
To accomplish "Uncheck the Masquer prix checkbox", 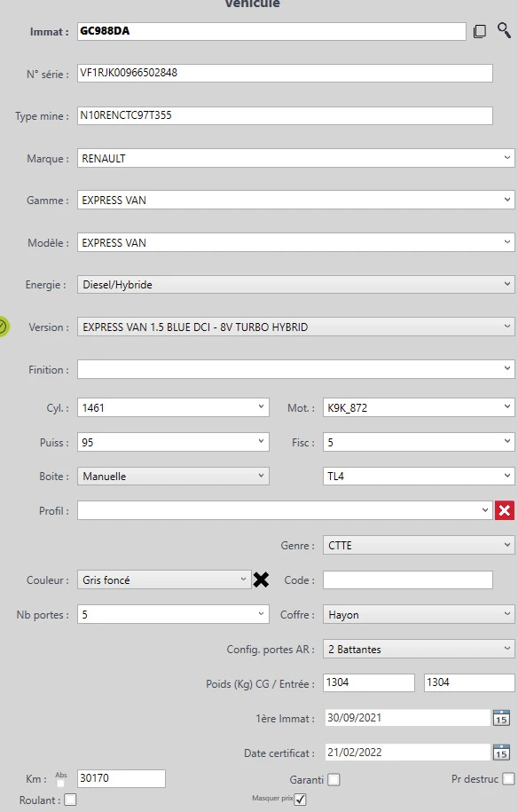I will (x=300, y=799).
